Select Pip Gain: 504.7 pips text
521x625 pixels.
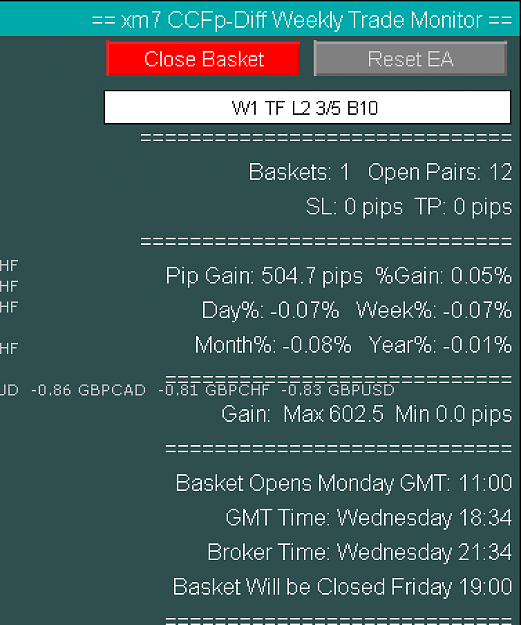[264, 276]
